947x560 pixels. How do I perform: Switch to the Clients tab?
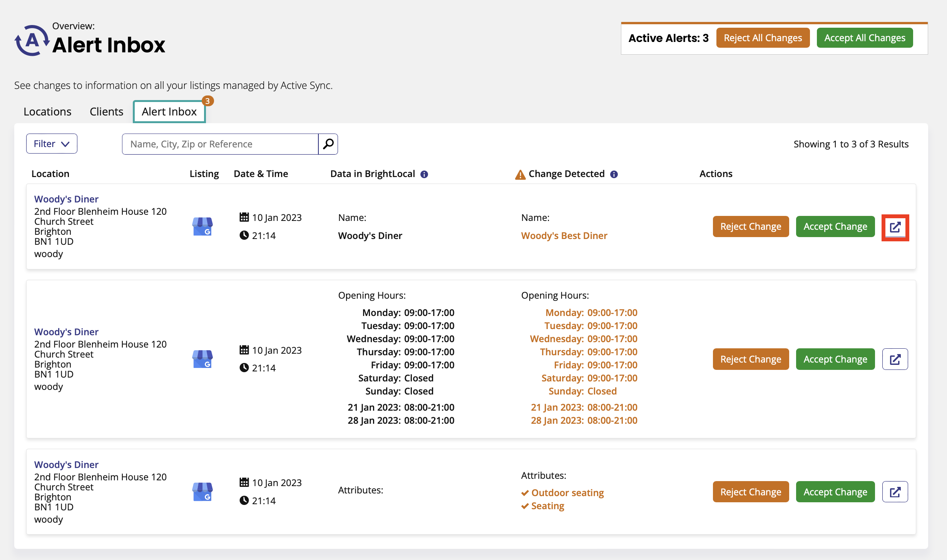(106, 112)
